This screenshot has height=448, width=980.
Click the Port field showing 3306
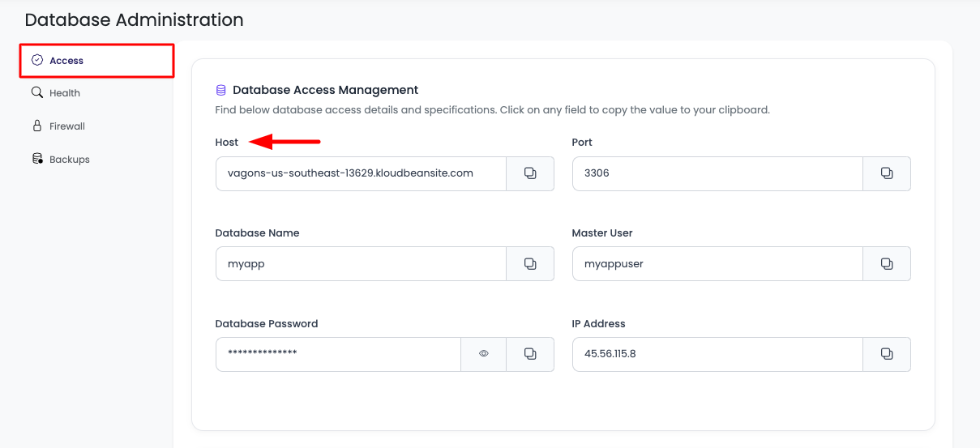click(718, 173)
